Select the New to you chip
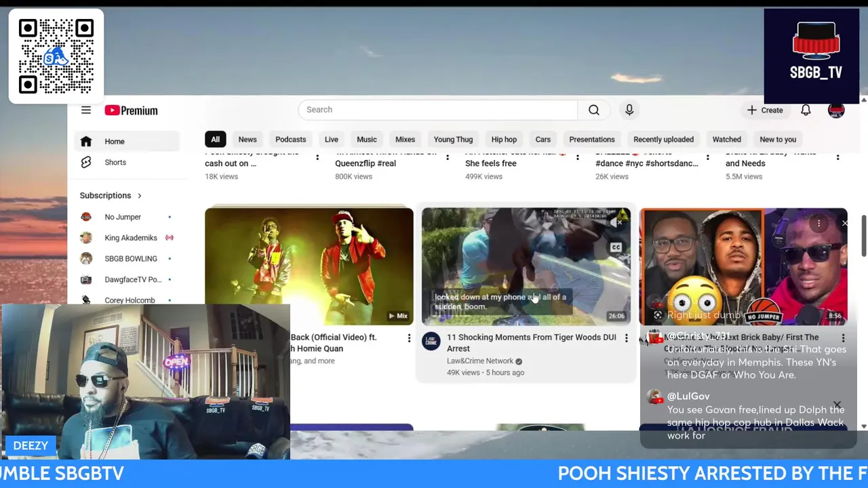Screen dimensions: 868x488 pos(778,140)
